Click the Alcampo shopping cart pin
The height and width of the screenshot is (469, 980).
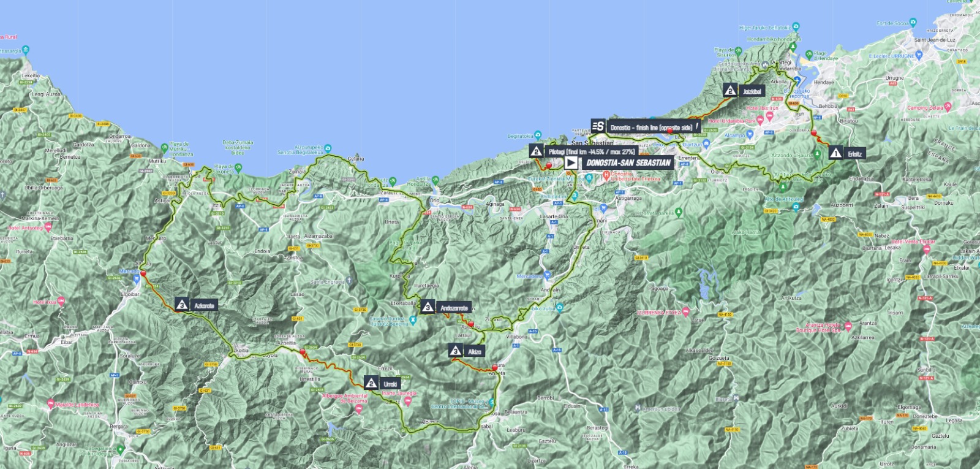point(749,135)
